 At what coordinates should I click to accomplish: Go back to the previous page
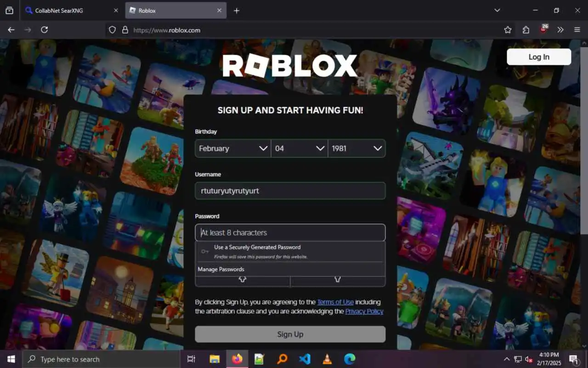click(x=11, y=30)
